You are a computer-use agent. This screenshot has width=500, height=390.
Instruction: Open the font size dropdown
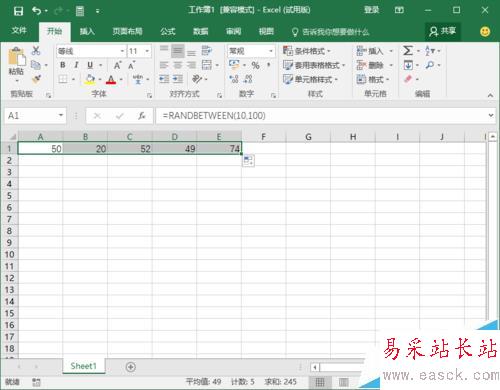pyautogui.click(x=147, y=51)
